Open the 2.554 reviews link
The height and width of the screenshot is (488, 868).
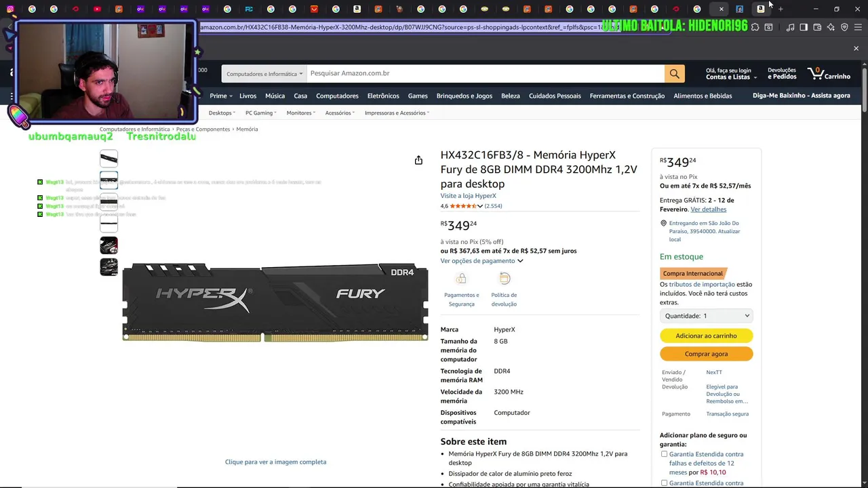[493, 206]
